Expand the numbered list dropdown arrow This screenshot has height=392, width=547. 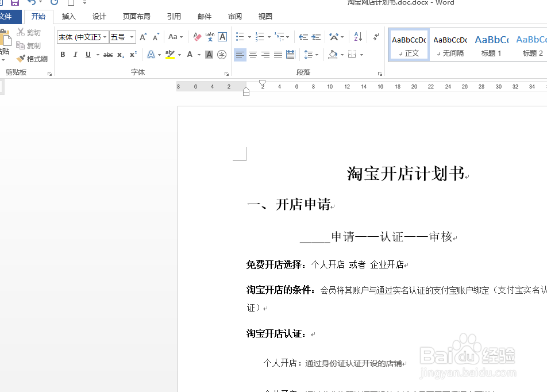tap(269, 37)
